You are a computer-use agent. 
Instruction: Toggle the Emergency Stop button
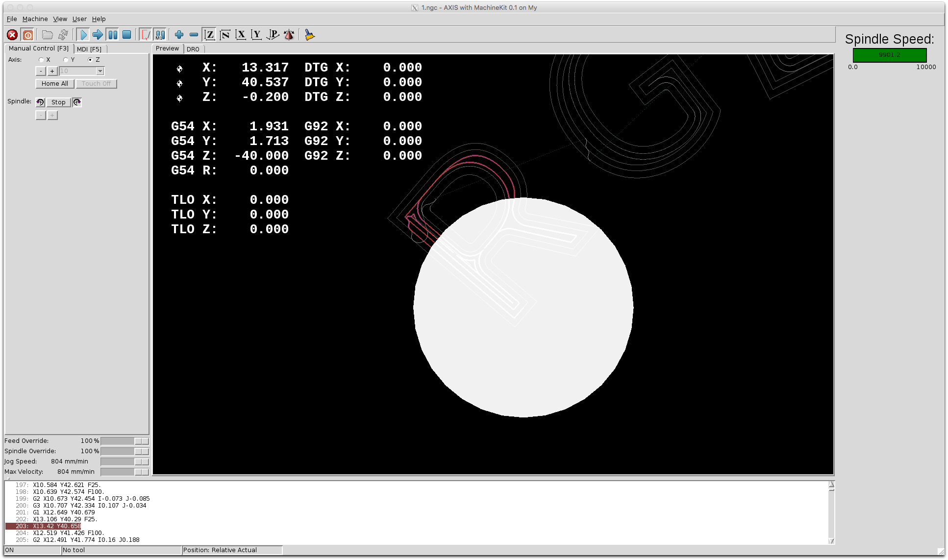(12, 35)
